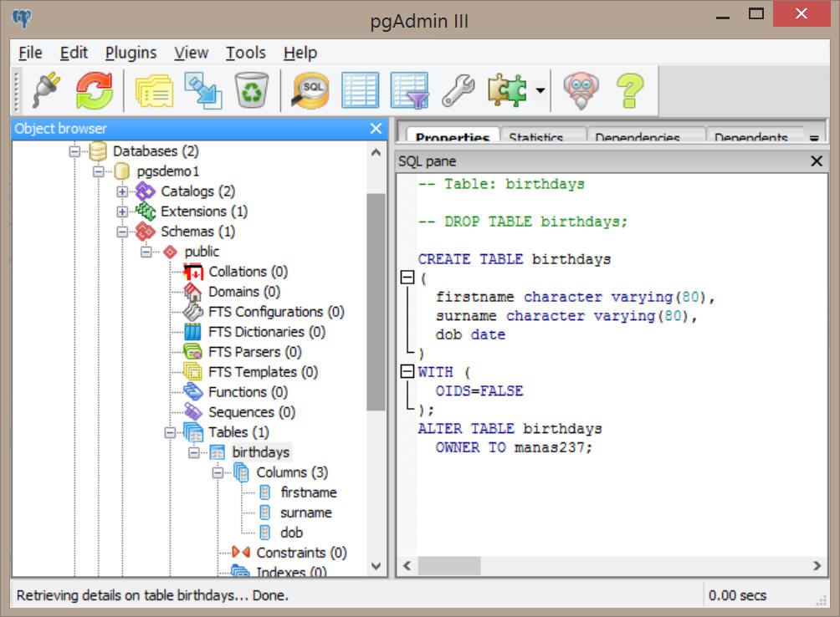The width and height of the screenshot is (840, 617).
Task: Click the Plugins puzzle icon
Action: pos(507,90)
